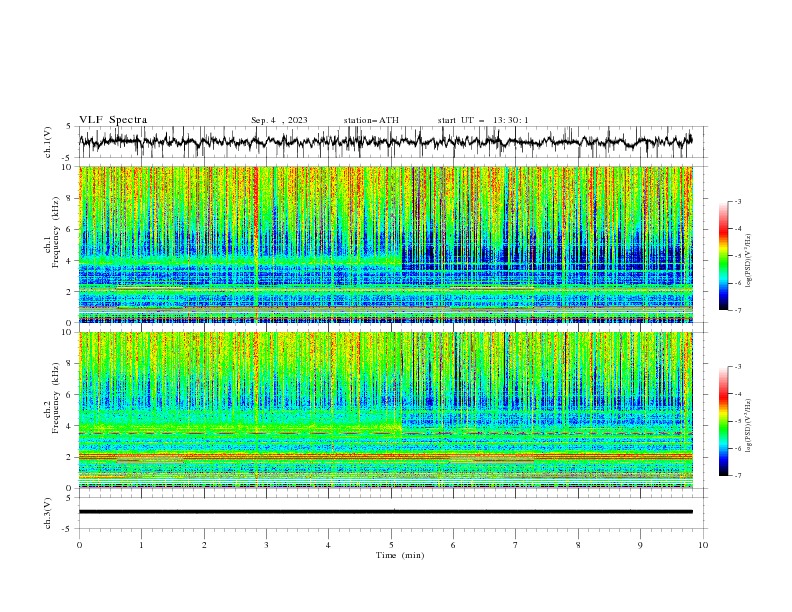Select the 'Sep. 4 , 2023' date label

279,120
